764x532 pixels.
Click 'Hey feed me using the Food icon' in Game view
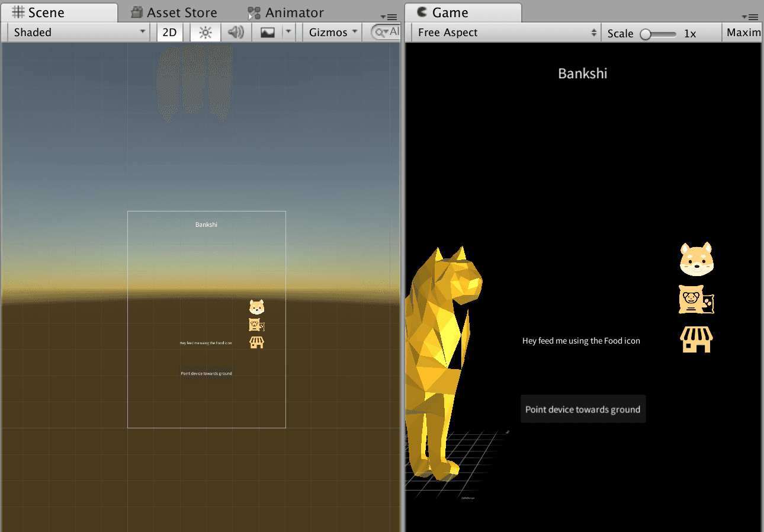(x=581, y=341)
